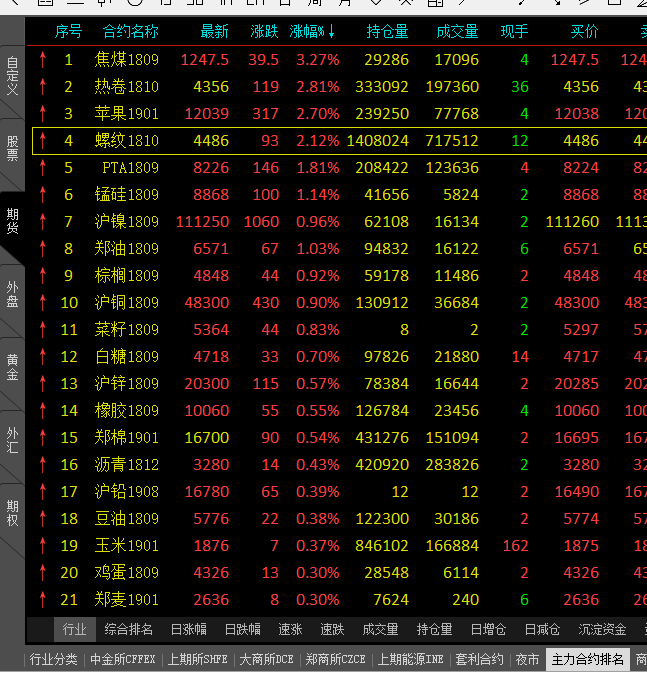The height and width of the screenshot is (673, 647).
Task: Open the 行业分类 market tab
Action: (x=54, y=659)
